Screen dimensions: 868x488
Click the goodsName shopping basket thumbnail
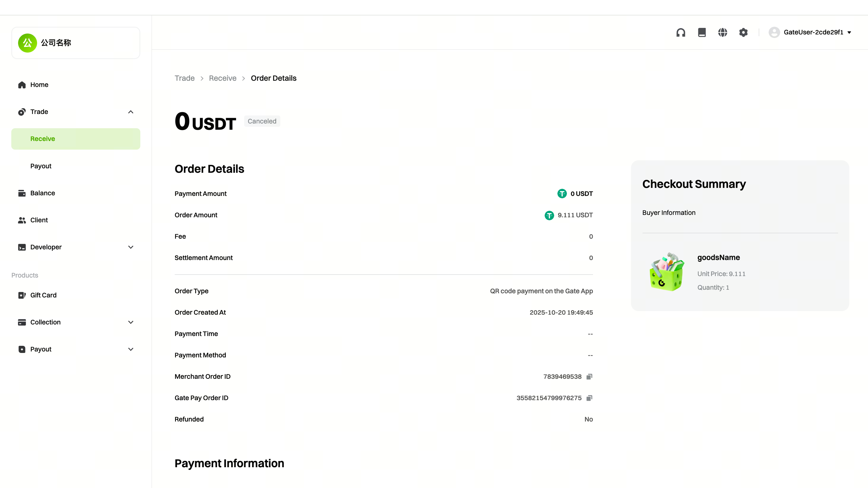point(667,272)
